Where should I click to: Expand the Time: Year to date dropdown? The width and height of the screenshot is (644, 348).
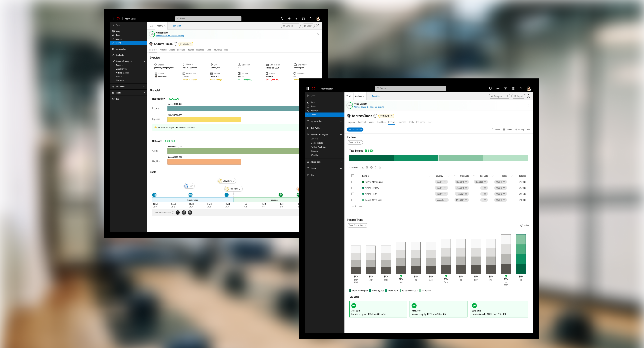(x=357, y=225)
